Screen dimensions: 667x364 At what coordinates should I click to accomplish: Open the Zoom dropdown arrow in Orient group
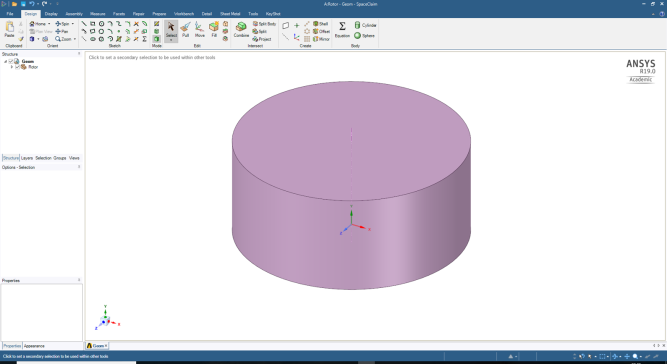(75, 39)
